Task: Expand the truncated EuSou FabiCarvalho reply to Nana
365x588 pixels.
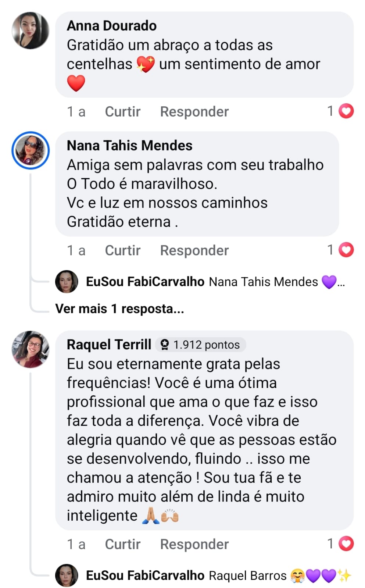Action: coord(341,282)
